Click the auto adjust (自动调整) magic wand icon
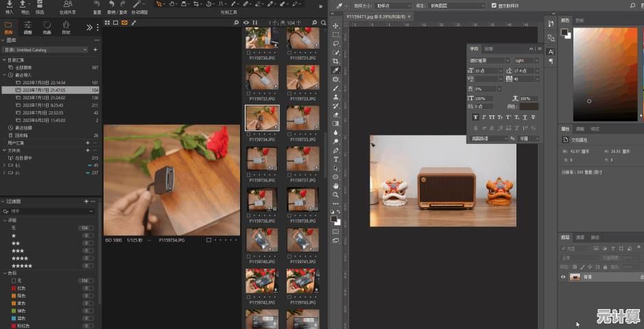Image resolution: width=644 pixels, height=329 pixels. (x=136, y=4)
